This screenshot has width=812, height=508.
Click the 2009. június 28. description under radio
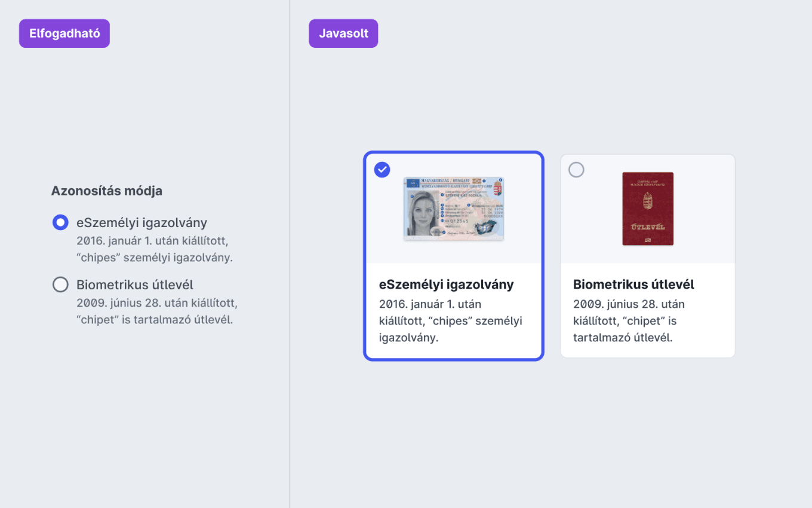(157, 311)
